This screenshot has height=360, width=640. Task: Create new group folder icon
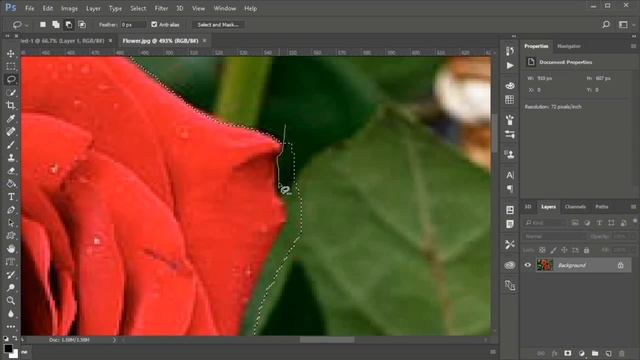[x=595, y=353]
